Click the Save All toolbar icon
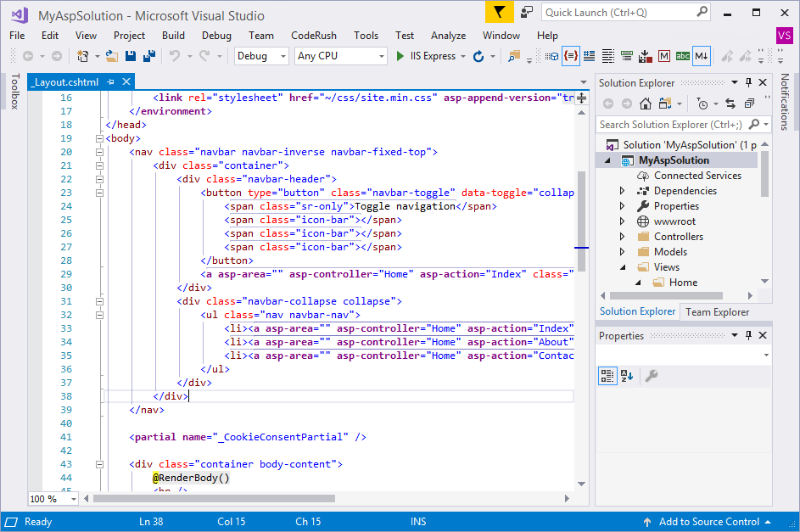Image resolution: width=800 pixels, height=532 pixels. [x=148, y=55]
